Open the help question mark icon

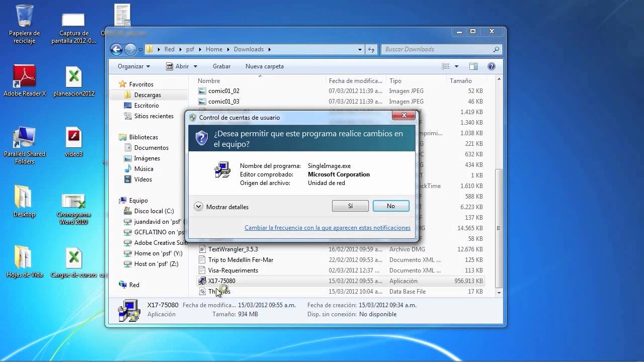tap(492, 66)
